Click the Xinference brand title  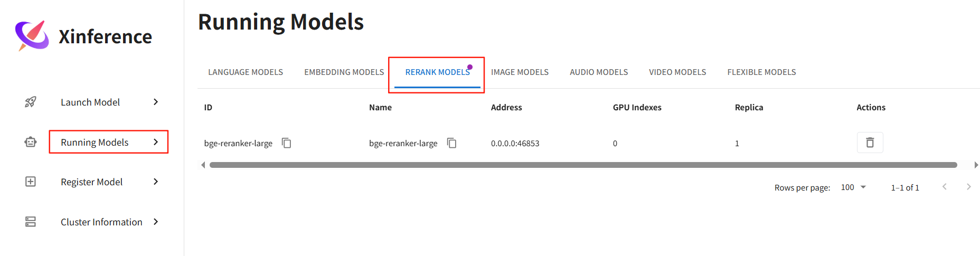(105, 36)
